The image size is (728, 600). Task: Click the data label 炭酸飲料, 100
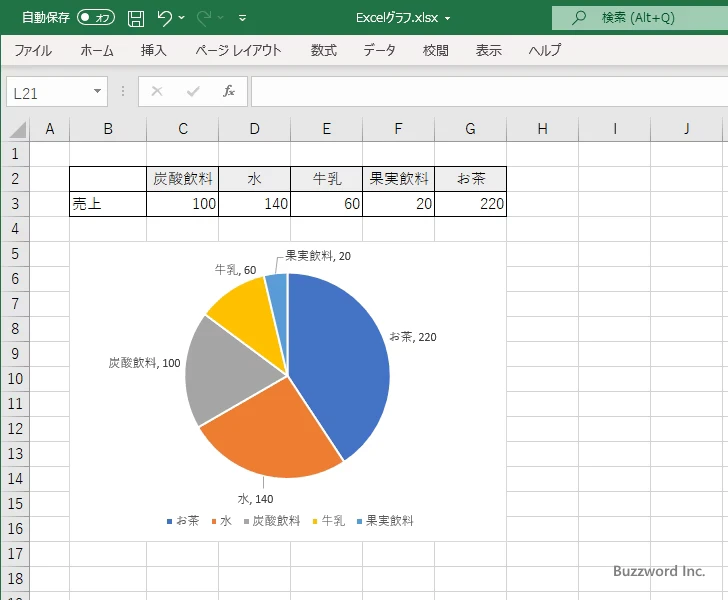click(x=144, y=363)
